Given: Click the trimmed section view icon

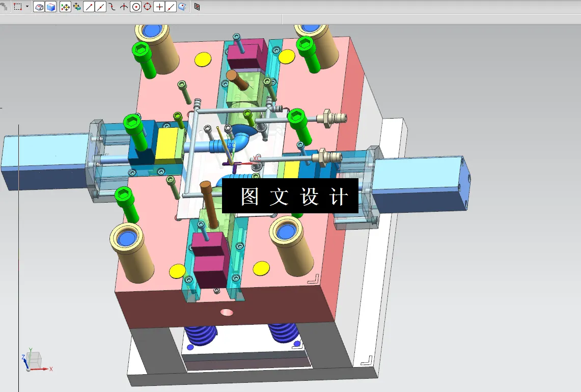Looking at the screenshot, I should 51,7.
